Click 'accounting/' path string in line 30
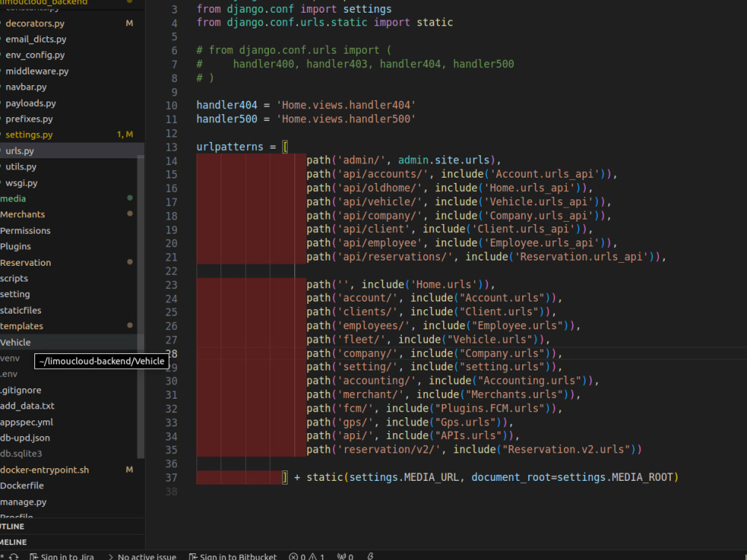 pos(376,381)
